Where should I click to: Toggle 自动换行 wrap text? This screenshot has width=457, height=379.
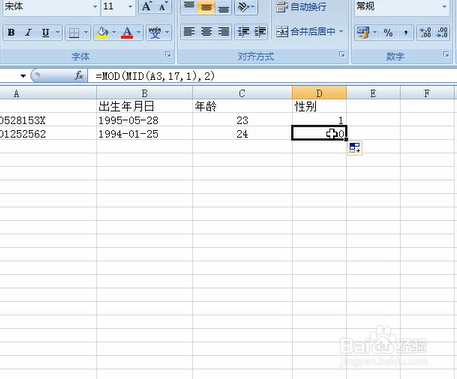[x=301, y=7]
